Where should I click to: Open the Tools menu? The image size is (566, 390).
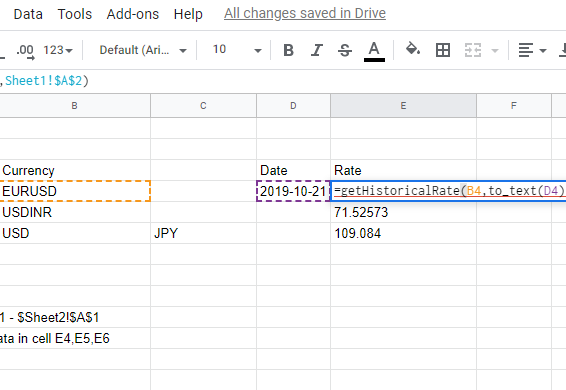coord(75,14)
